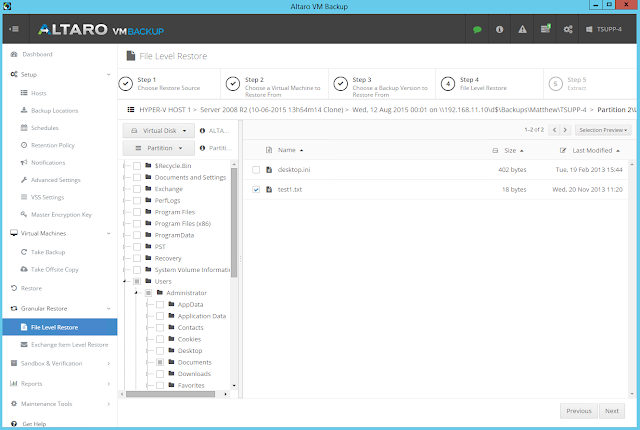Open the Partition dropdown
The width and height of the screenshot is (640, 430).
[x=158, y=148]
